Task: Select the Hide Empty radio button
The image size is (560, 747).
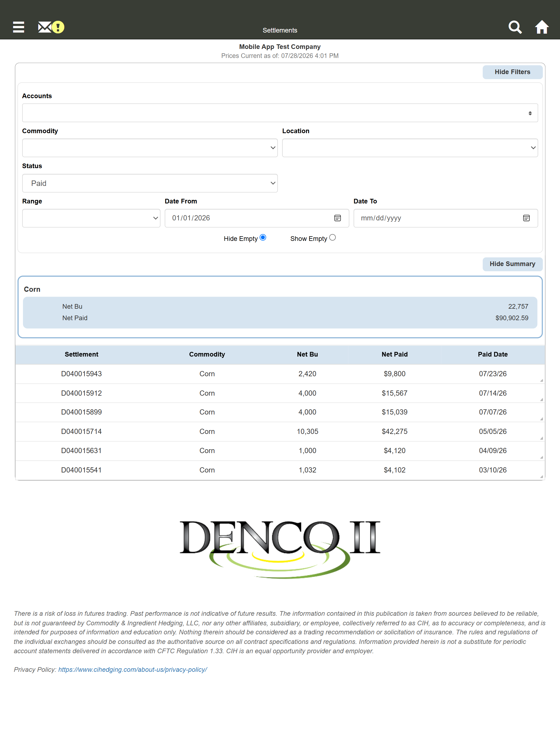Action: pyautogui.click(x=263, y=237)
